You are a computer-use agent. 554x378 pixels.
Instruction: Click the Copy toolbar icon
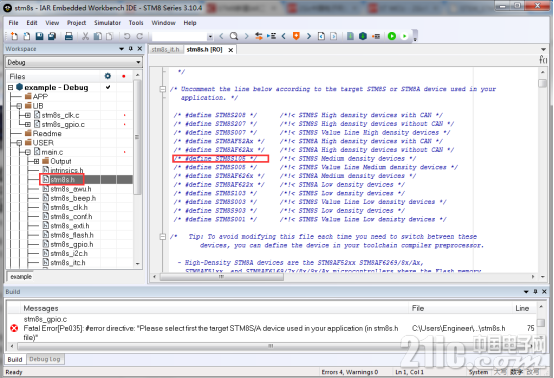(x=98, y=36)
